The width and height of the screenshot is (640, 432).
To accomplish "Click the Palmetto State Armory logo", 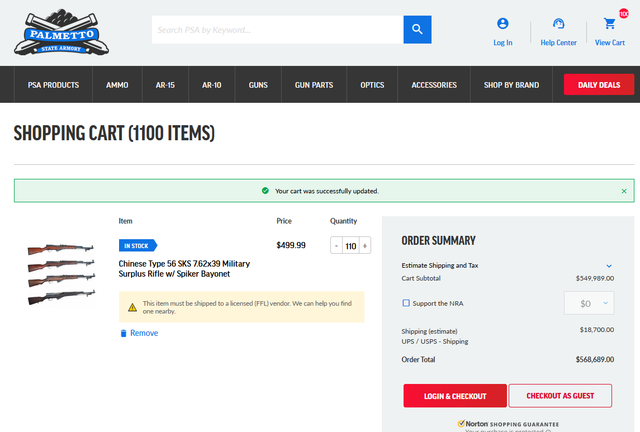I will [x=61, y=32].
